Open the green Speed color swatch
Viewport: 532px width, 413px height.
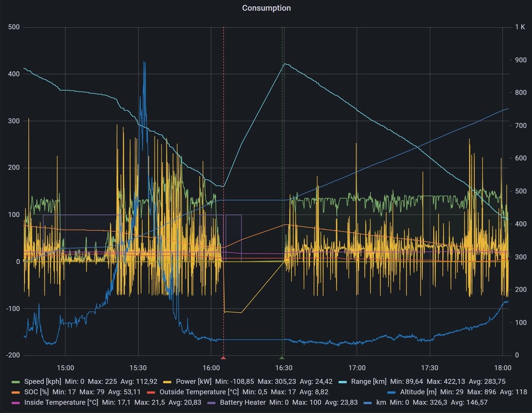click(x=16, y=381)
